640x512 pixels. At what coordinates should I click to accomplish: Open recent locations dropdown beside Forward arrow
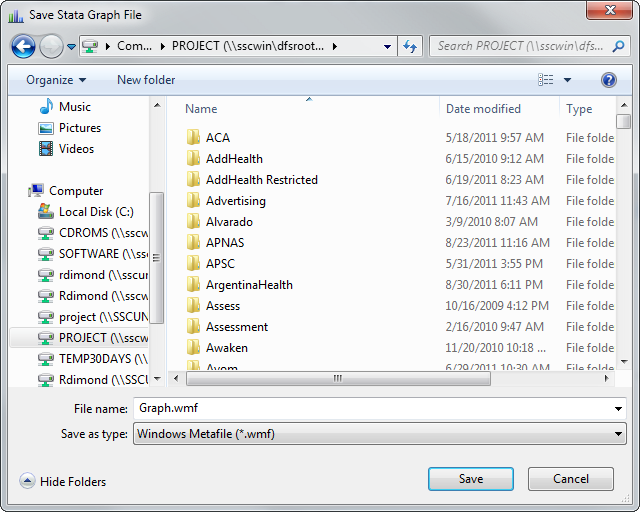coord(71,47)
